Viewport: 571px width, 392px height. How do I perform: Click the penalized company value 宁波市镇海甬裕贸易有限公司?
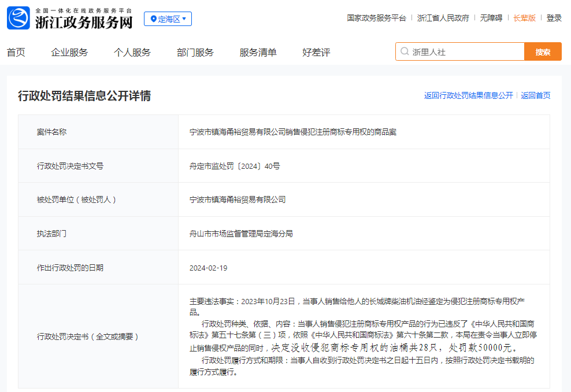pos(238,199)
